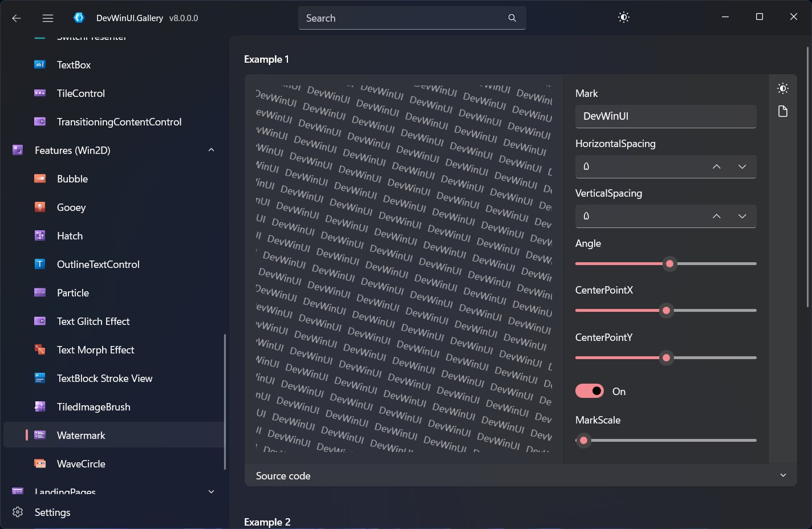Open the TextBox page
The image size is (812, 529).
pos(114,65)
